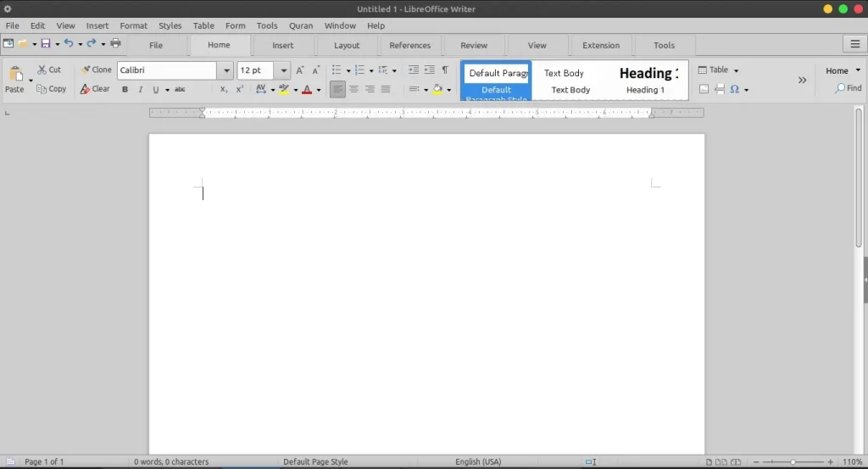Decrease paragraph indent
This screenshot has height=469, width=868.
point(429,70)
